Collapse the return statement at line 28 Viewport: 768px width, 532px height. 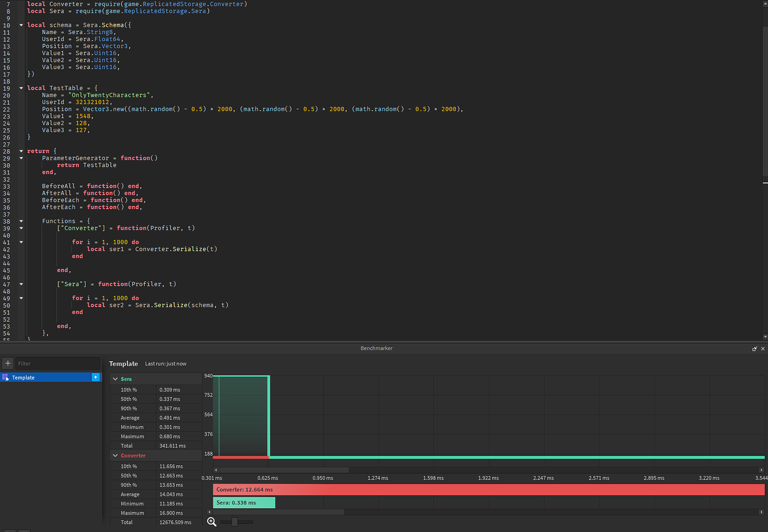point(21,150)
